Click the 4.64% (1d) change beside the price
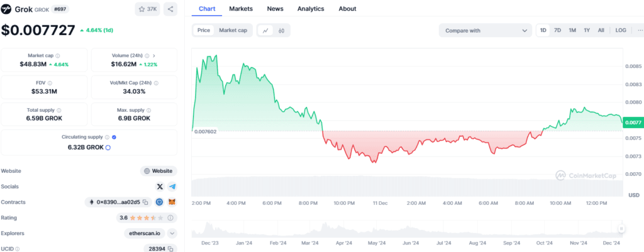This screenshot has height=252, width=644. pos(96,30)
